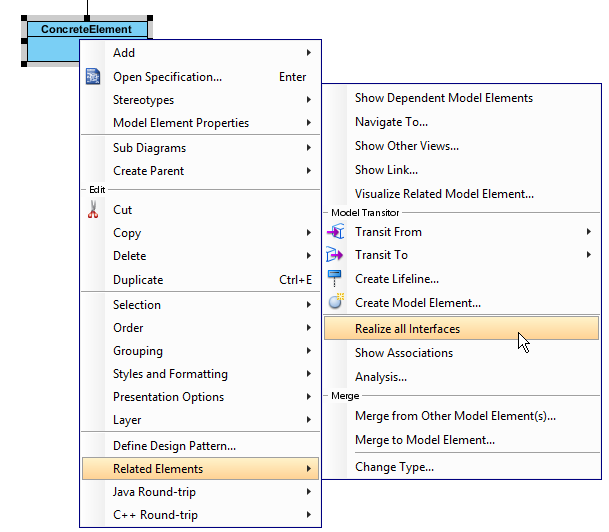The width and height of the screenshot is (609, 532).
Task: Open the Selection submenu
Action: 200,304
